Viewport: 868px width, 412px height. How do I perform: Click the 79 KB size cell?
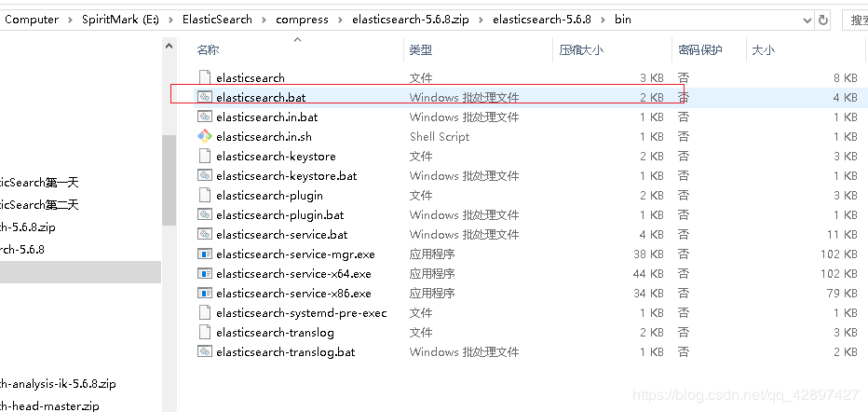(842, 293)
